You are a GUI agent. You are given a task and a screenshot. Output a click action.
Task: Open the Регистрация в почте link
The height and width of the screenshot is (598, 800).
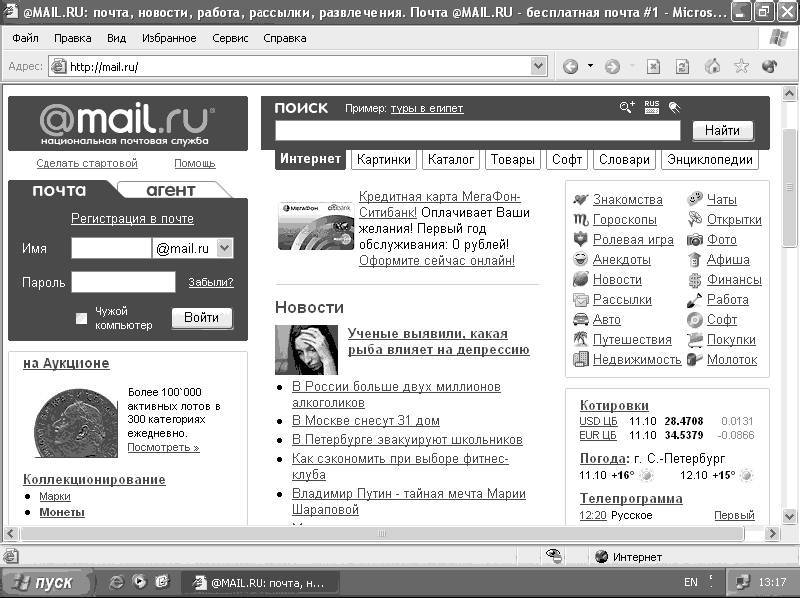point(132,218)
